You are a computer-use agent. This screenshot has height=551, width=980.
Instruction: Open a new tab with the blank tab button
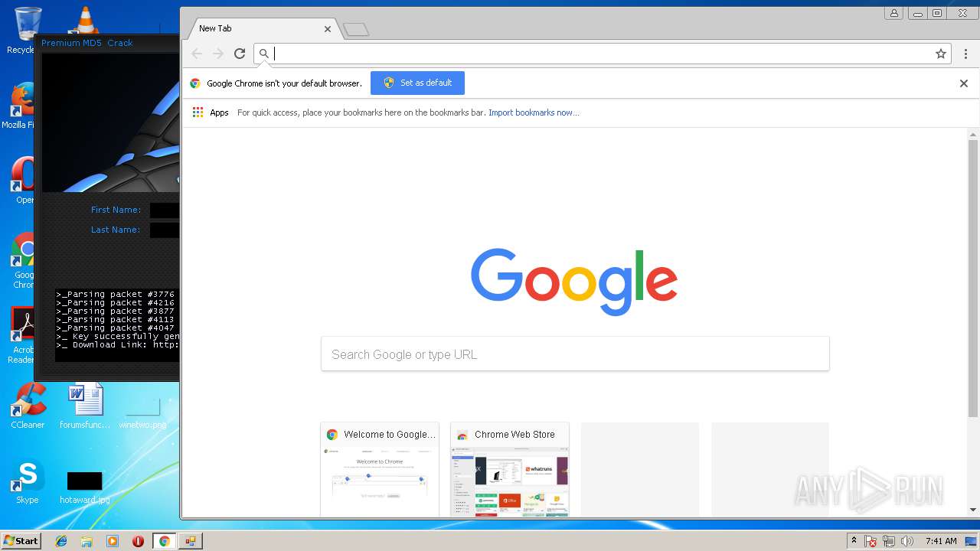(x=356, y=30)
